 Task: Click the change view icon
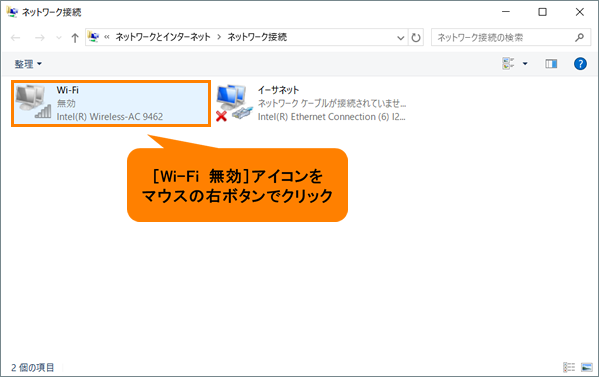(508, 63)
